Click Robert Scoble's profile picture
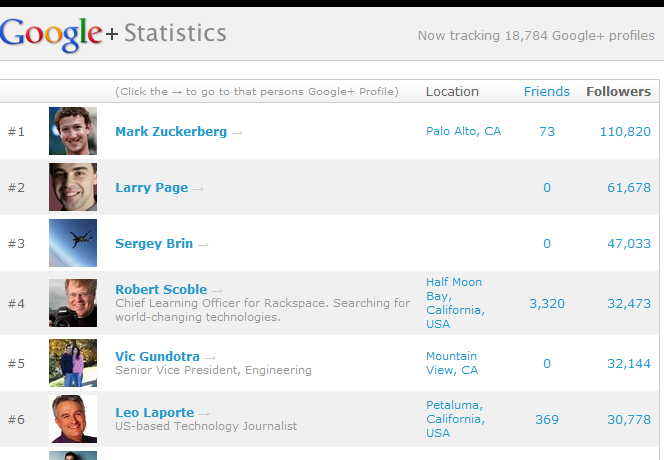Screen dimensions: 664x460 [x=73, y=303]
